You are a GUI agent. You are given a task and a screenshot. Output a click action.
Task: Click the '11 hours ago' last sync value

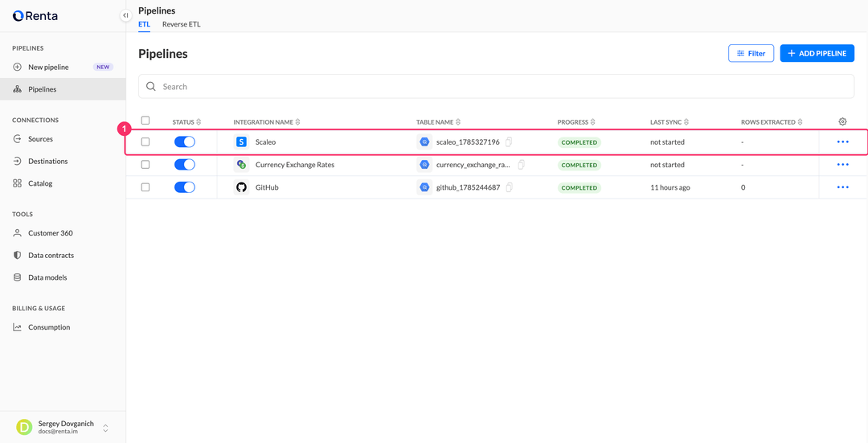[x=669, y=187]
